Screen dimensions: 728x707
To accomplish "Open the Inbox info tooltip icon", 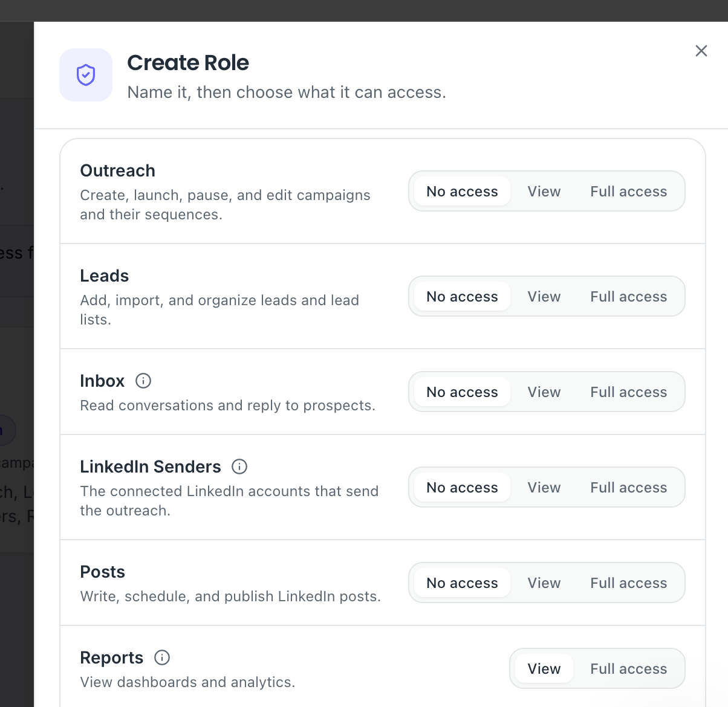I will 143,381.
